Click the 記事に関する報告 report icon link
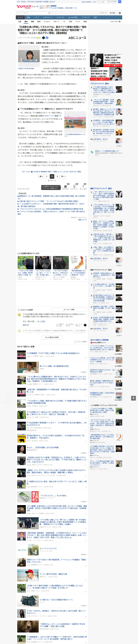Image resolution: width=138 pixels, height=644 pixels. click(23, 189)
